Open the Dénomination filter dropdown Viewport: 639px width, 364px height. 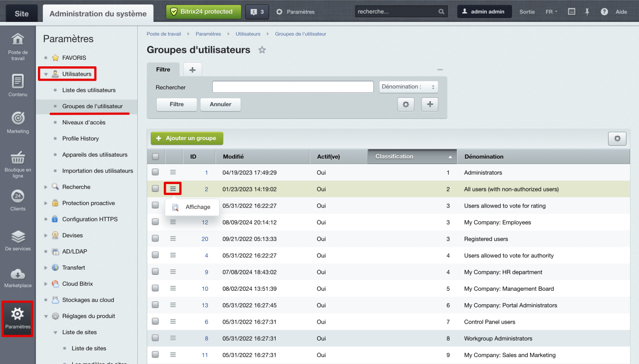point(408,87)
